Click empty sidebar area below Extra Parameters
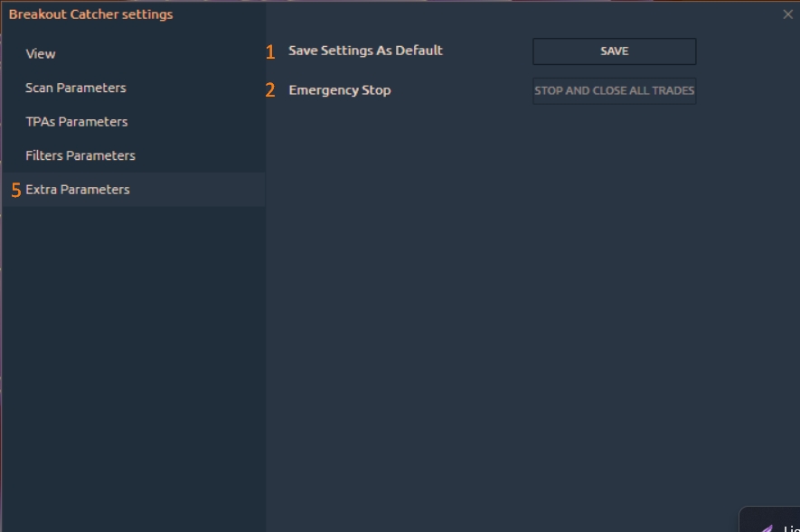This screenshot has width=800, height=532. click(x=133, y=361)
